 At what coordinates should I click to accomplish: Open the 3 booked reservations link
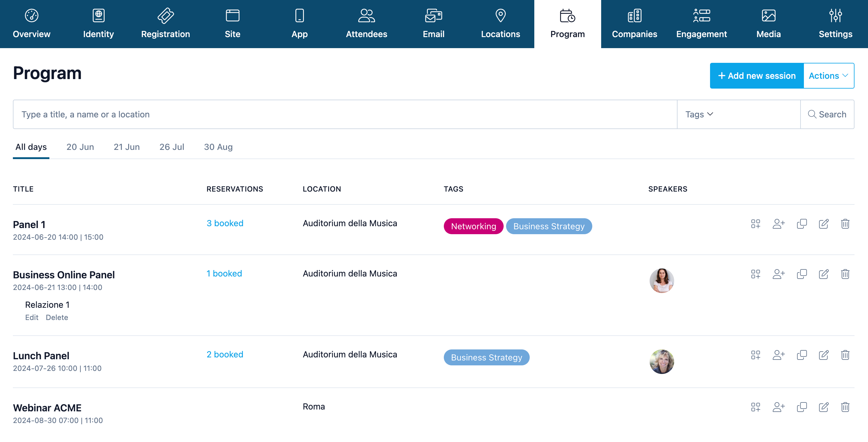pos(225,223)
